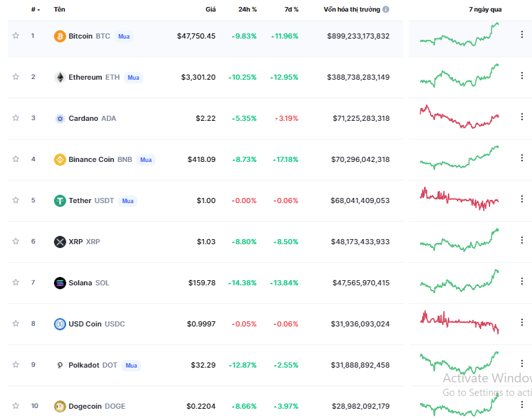Star Polkadot to add to watchlist
Image resolution: width=532 pixels, height=419 pixels.
[15, 365]
